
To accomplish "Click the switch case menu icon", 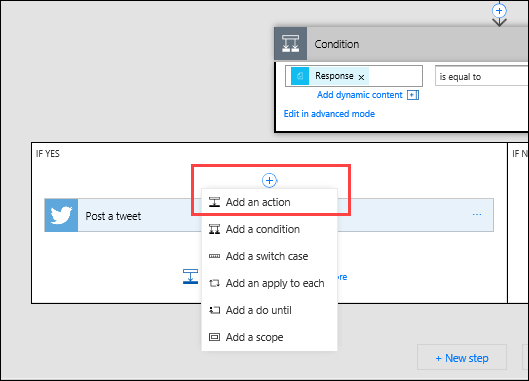I will pyautogui.click(x=214, y=256).
